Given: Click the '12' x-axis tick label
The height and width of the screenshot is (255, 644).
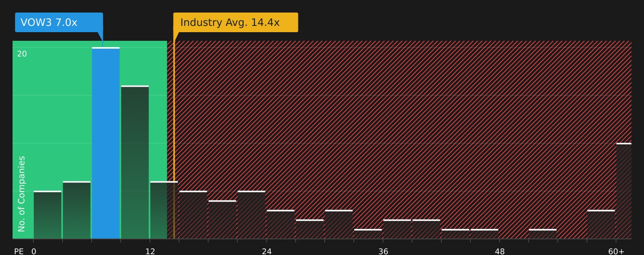Looking at the screenshot, I should click(x=150, y=251).
